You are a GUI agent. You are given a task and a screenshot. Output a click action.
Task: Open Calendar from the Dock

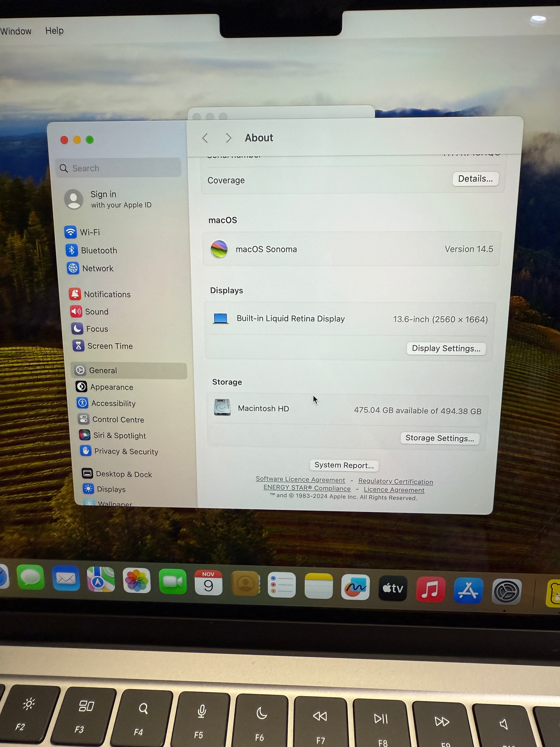(208, 582)
